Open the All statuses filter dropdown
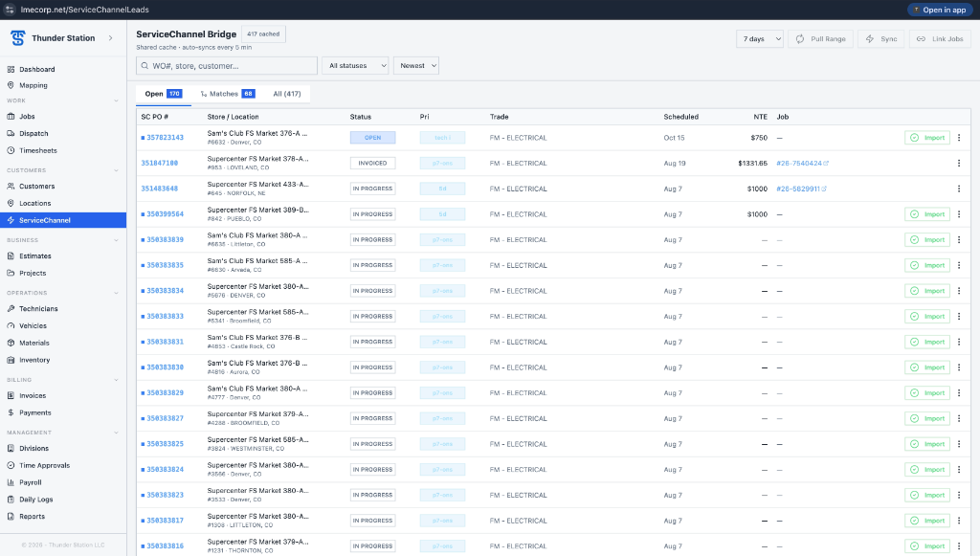 [x=355, y=66]
